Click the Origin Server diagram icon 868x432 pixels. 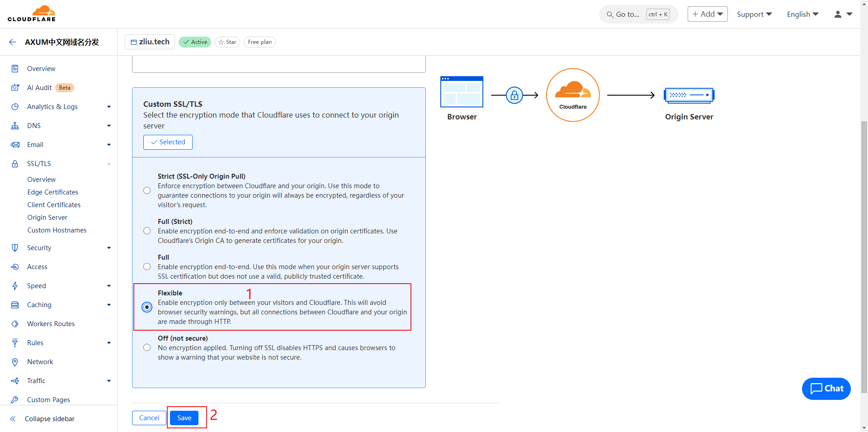(689, 95)
